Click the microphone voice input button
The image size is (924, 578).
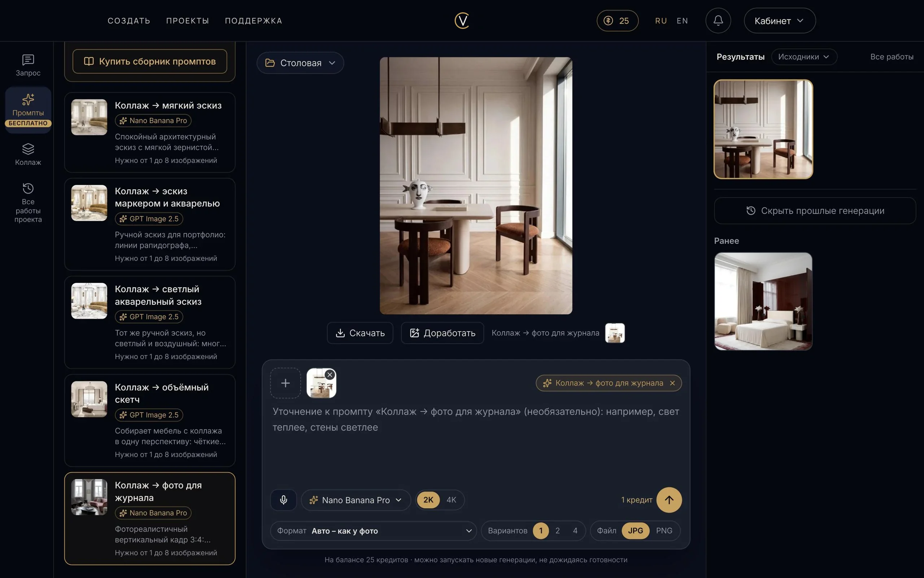pos(283,500)
